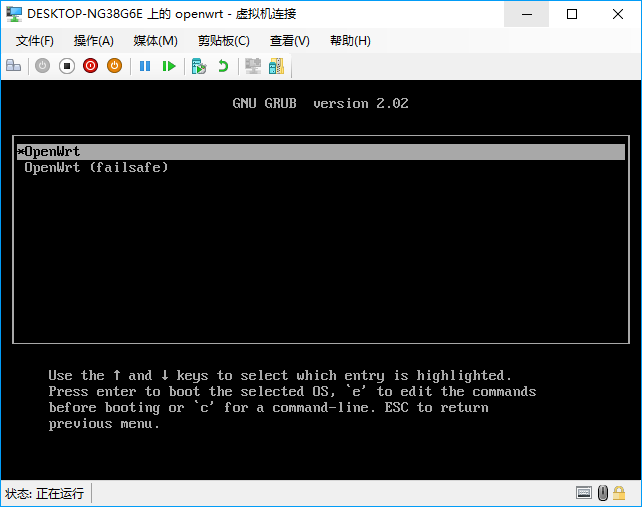Open the 媒体(M) menu
642x507 pixels.
[156, 41]
